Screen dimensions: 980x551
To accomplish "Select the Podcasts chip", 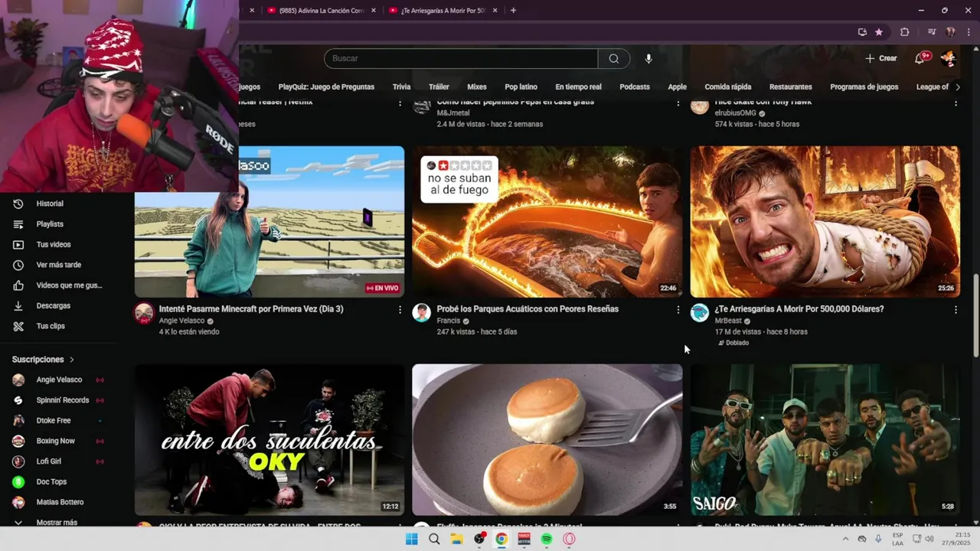I will pyautogui.click(x=634, y=87).
